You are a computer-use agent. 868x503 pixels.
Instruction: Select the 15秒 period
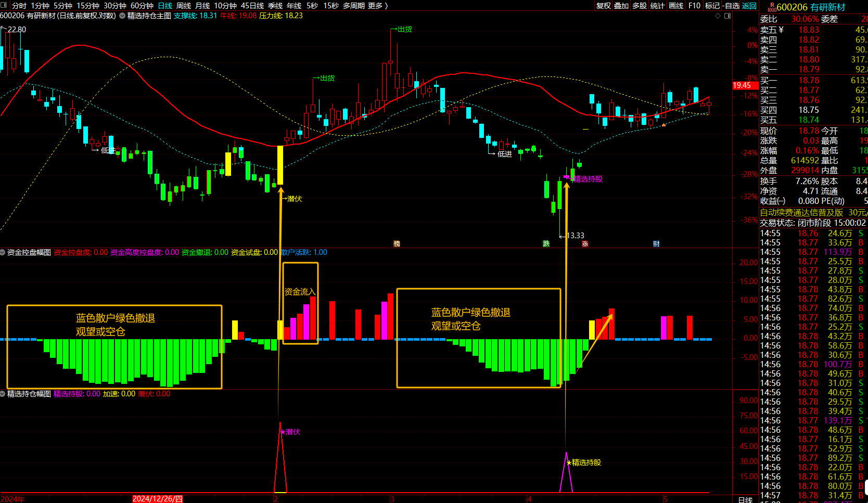(331, 6)
